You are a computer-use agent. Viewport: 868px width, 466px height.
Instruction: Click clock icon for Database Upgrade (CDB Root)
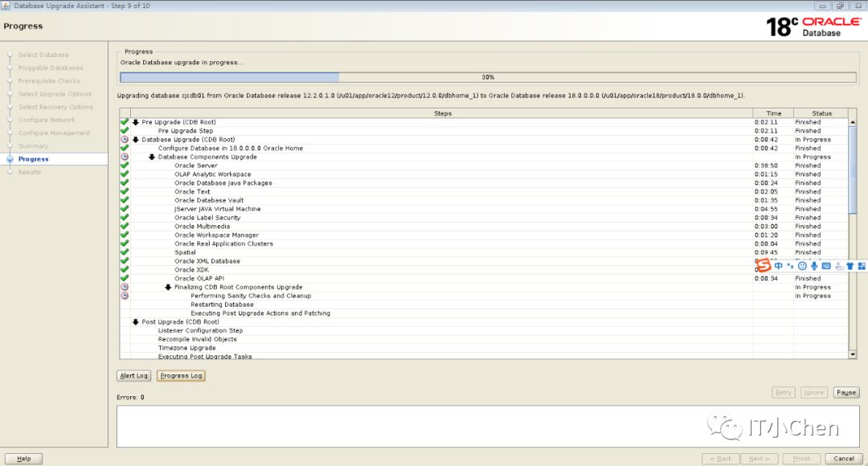[125, 140]
